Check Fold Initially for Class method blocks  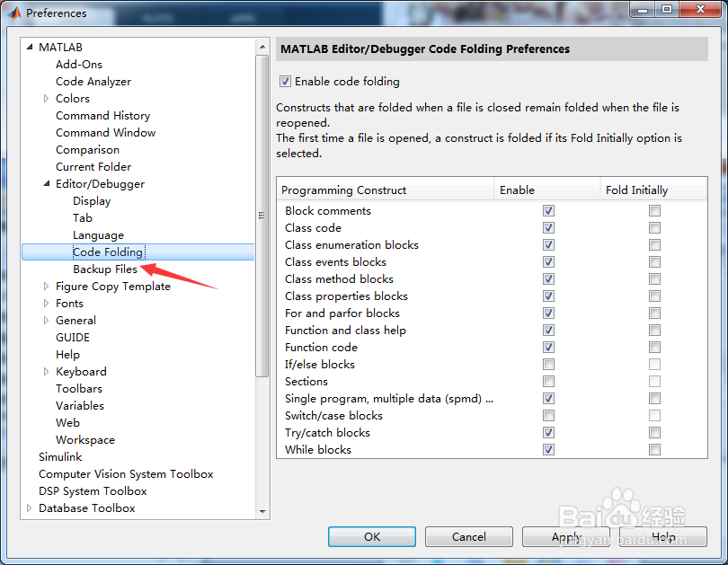coord(654,278)
